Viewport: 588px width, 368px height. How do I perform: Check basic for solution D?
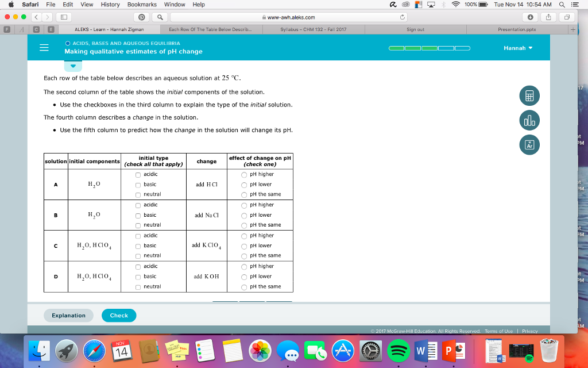point(138,277)
